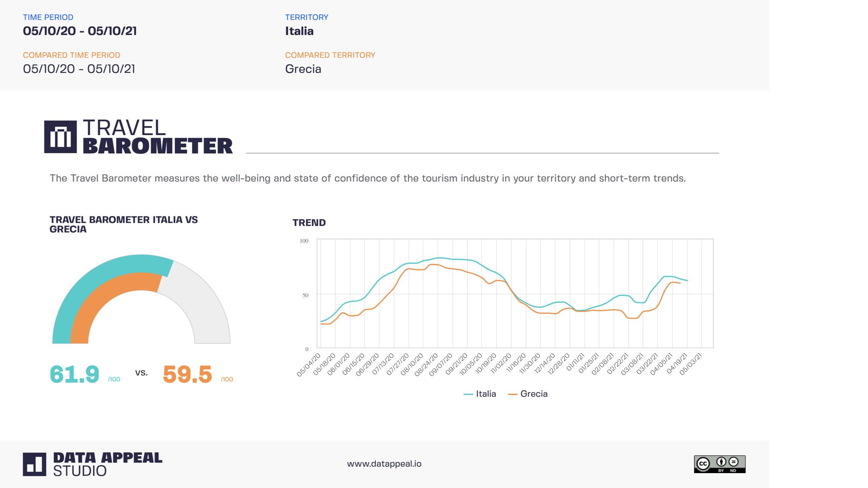Click the 01/11/21 date axis label
Screen dimensions: 868x488
576,362
